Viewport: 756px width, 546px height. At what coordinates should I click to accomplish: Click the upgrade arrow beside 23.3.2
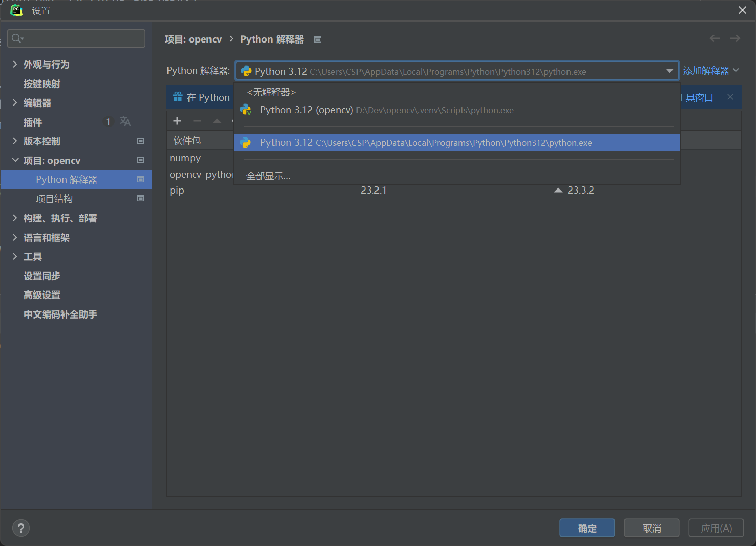(x=558, y=190)
